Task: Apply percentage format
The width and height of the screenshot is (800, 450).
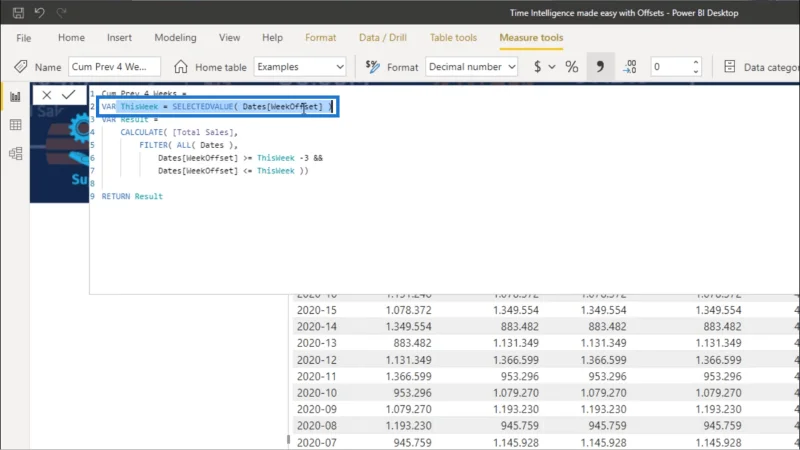Action: coord(571,67)
